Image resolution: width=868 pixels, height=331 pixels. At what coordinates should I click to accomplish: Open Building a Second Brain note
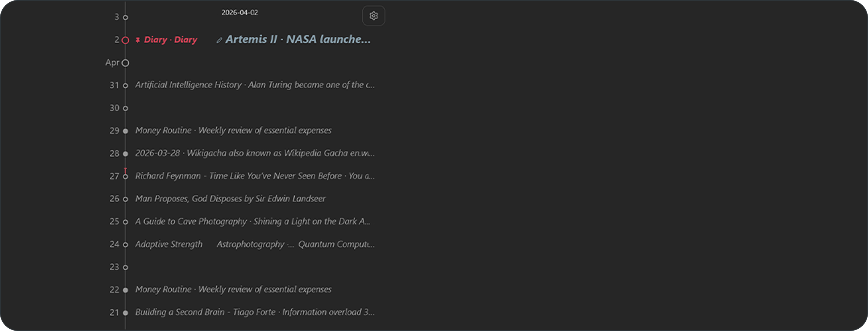[x=254, y=312]
